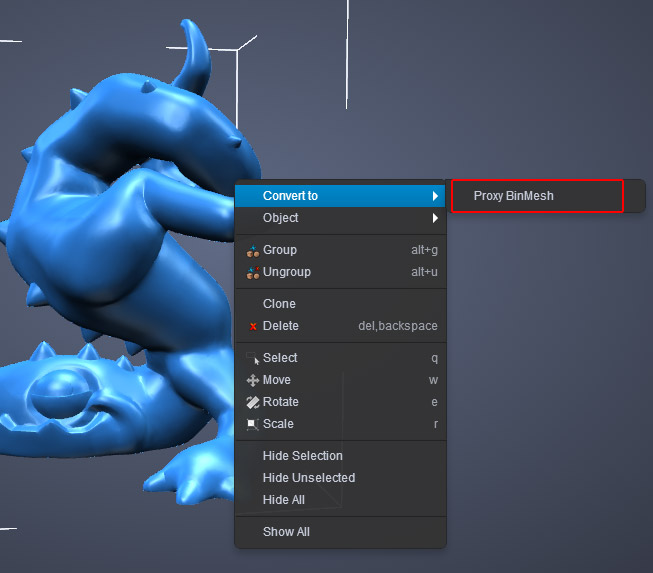Click the Rotate icon
This screenshot has height=573, width=653.
(x=253, y=402)
